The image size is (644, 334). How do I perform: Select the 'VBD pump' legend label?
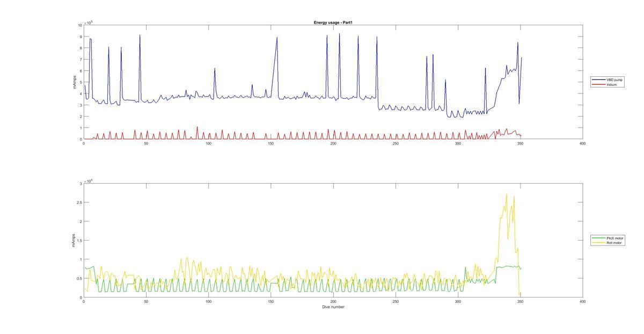pos(614,79)
